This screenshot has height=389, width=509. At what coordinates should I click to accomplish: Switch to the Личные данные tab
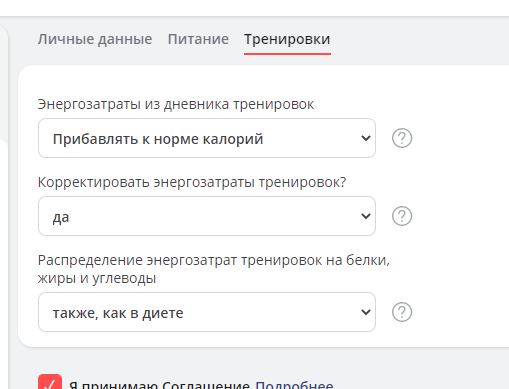95,39
